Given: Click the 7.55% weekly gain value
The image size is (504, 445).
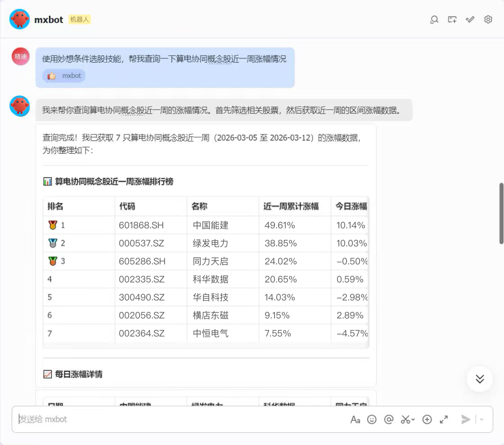Looking at the screenshot, I should click(277, 333).
